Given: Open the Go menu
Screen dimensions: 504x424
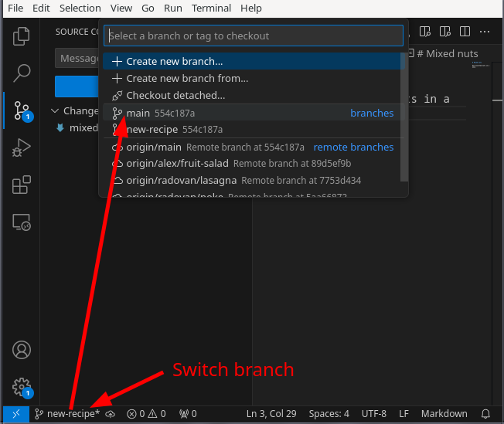Looking at the screenshot, I should point(148,8).
